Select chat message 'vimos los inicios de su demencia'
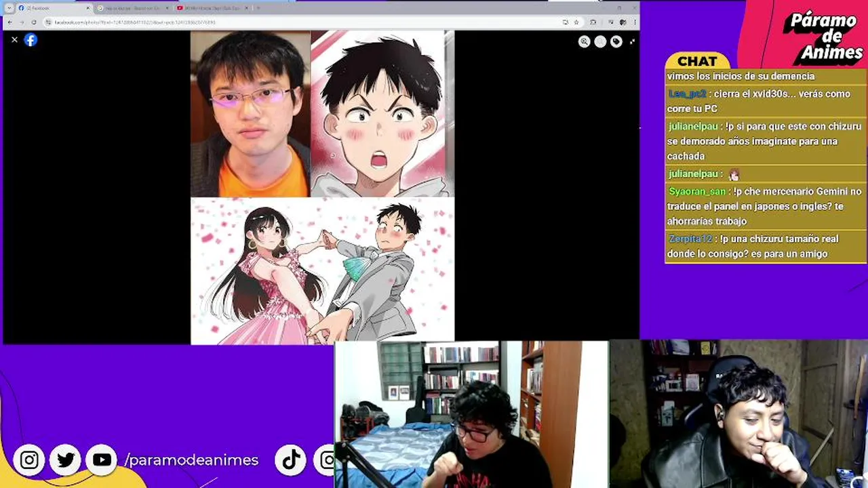Image resolution: width=868 pixels, height=488 pixels. (741, 77)
